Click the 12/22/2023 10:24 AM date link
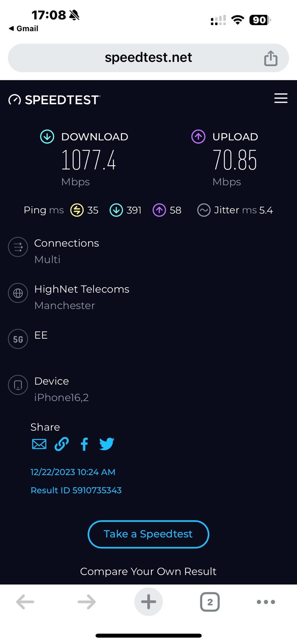This screenshot has width=297, height=644. click(x=73, y=472)
